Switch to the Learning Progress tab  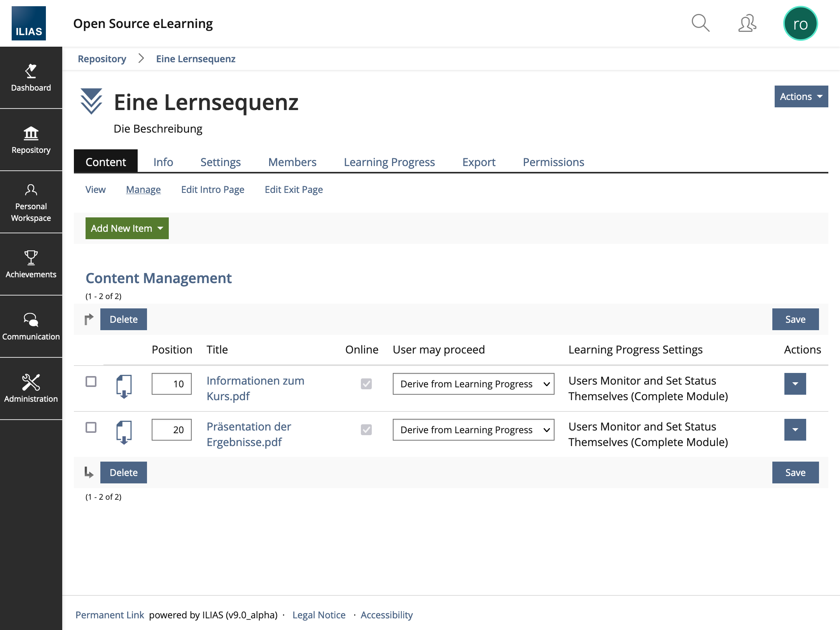click(x=389, y=162)
